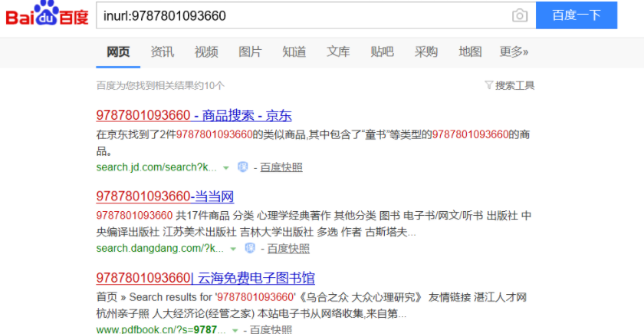Click the shield badge on the JD result
Image resolution: width=644 pixels, height=334 pixels.
243,167
